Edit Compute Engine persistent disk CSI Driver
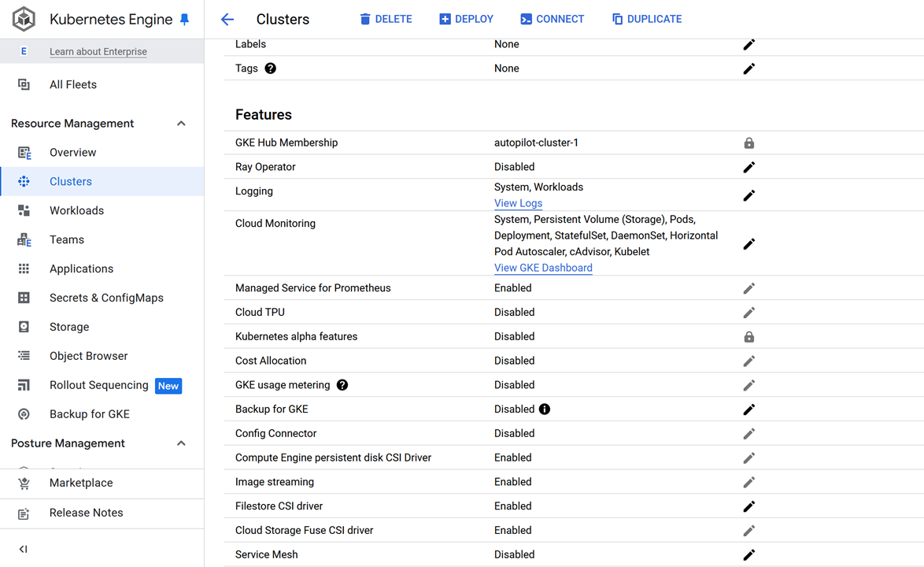 point(749,458)
